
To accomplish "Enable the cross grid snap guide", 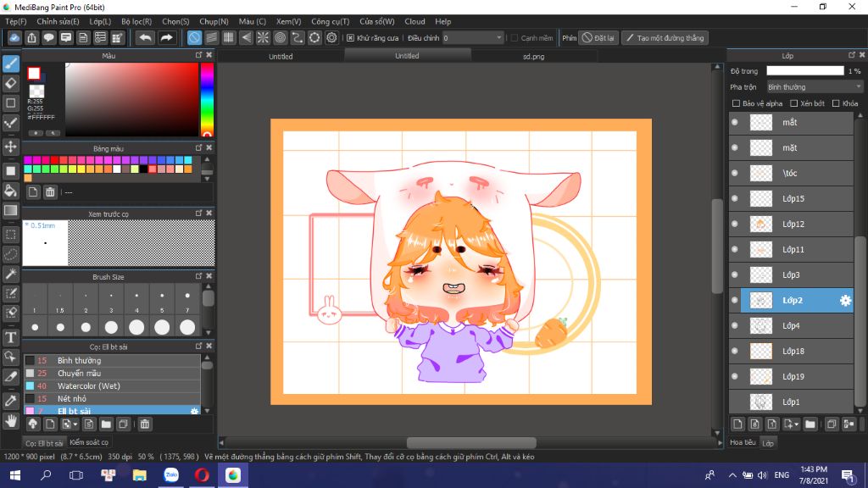I will click(x=229, y=37).
